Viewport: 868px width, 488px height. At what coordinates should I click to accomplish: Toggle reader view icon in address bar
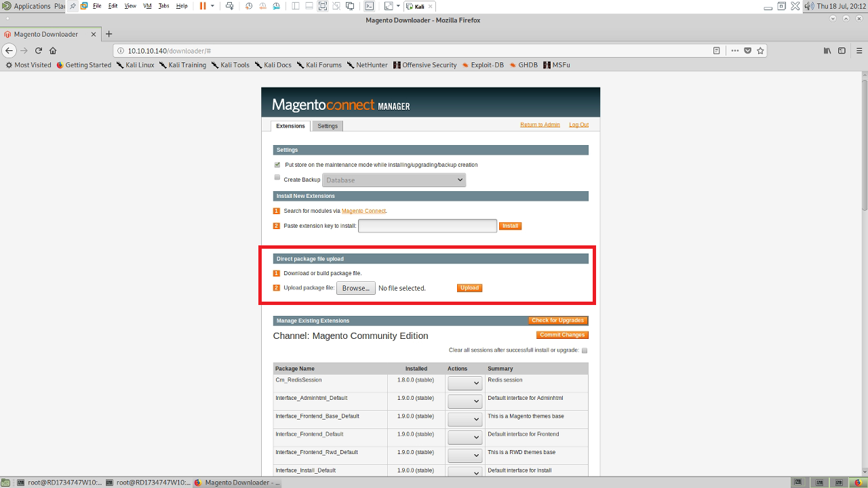(717, 50)
